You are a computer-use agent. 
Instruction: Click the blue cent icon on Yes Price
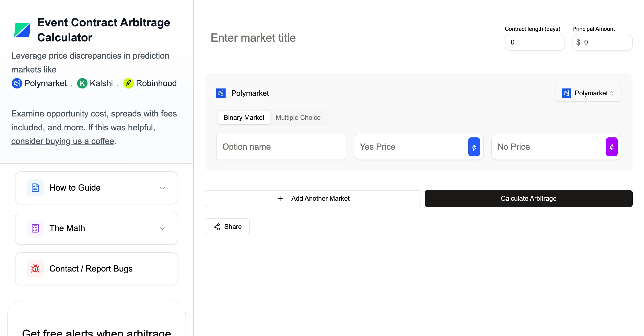(x=474, y=147)
